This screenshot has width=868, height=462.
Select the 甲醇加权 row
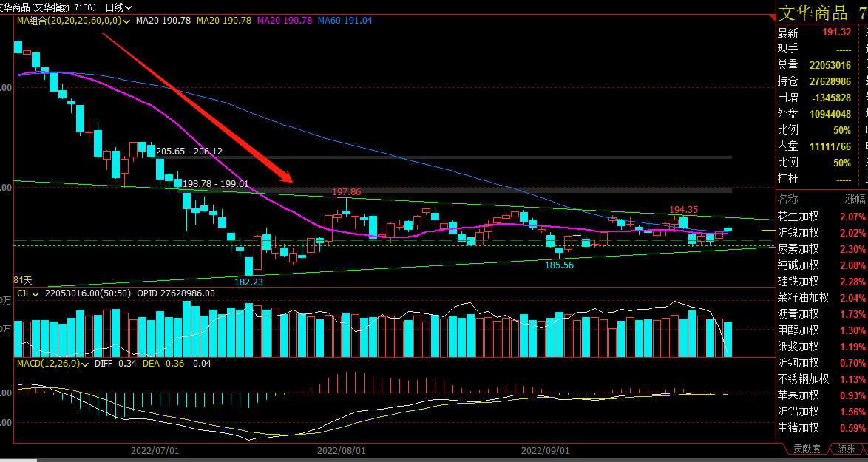coord(822,330)
